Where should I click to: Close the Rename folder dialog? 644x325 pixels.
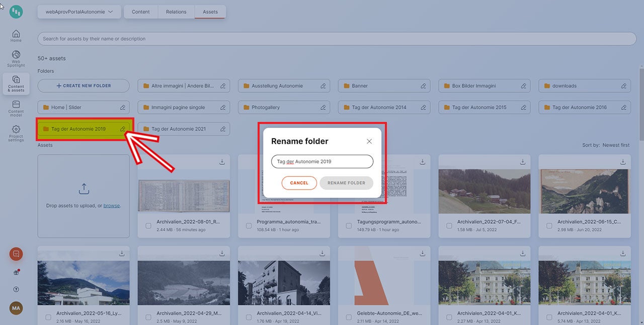pos(369,142)
